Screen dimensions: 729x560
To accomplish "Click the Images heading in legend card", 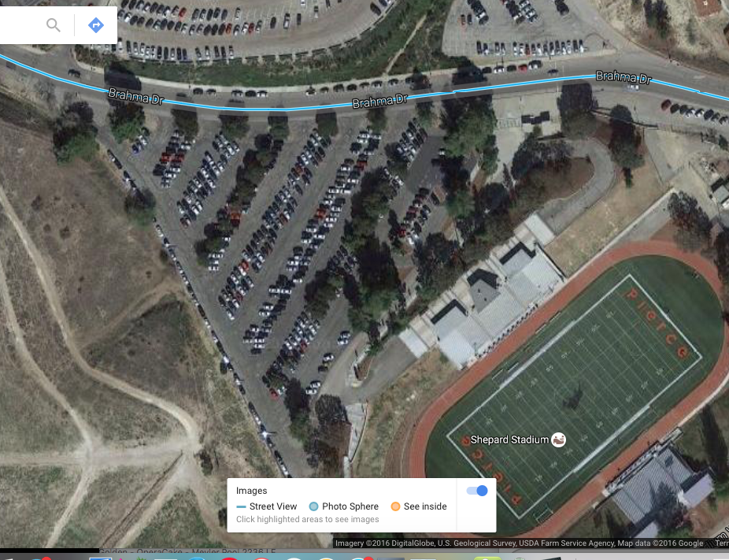I will pos(251,491).
